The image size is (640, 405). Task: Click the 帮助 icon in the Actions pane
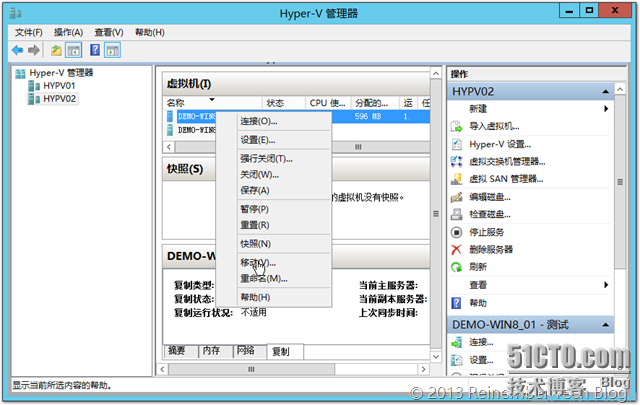pos(456,303)
